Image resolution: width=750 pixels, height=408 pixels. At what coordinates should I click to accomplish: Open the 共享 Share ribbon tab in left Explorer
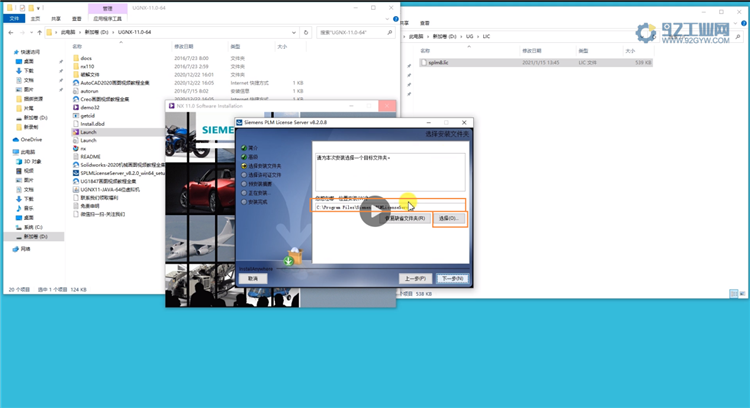pyautogui.click(x=56, y=19)
